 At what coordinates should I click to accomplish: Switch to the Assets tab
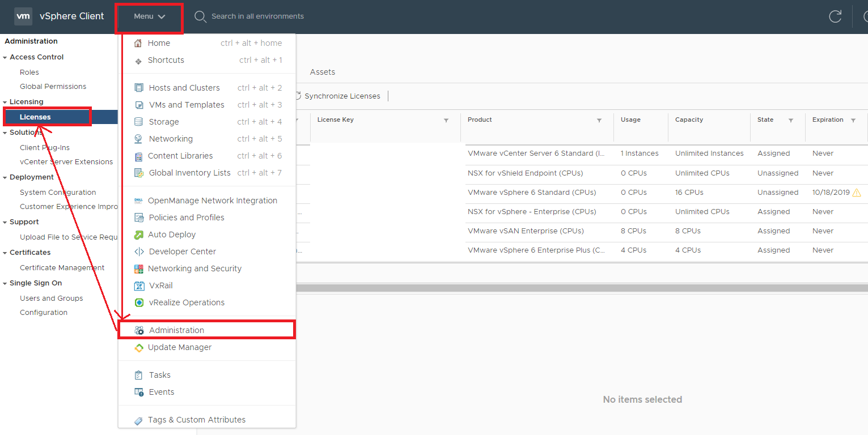pyautogui.click(x=323, y=72)
